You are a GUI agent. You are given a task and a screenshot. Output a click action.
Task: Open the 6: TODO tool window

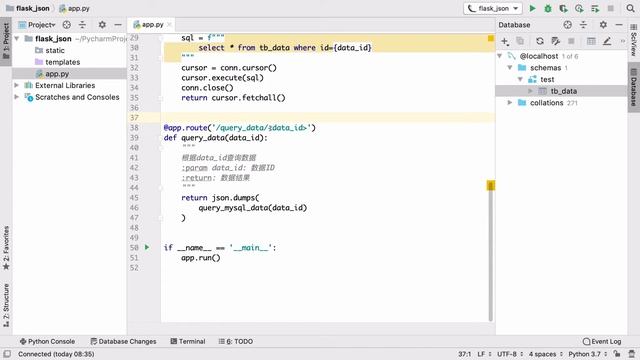point(236,341)
